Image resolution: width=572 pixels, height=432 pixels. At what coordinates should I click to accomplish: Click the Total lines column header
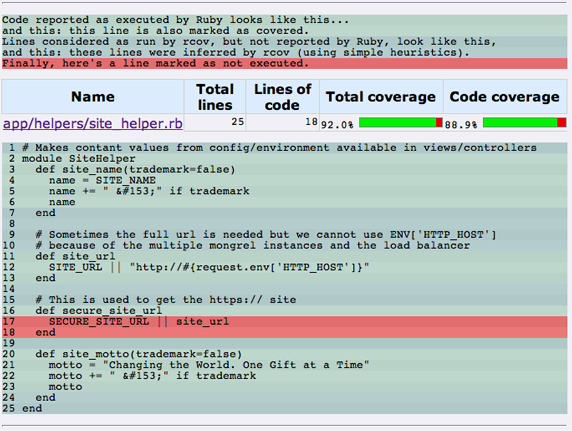click(215, 97)
